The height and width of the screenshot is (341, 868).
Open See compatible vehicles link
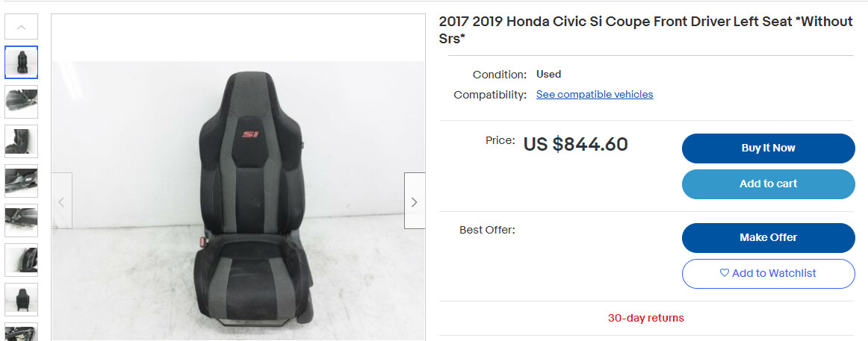(x=595, y=95)
